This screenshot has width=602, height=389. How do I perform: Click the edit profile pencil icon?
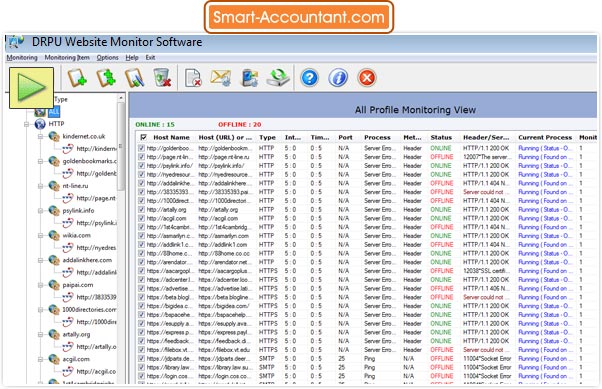click(x=134, y=78)
